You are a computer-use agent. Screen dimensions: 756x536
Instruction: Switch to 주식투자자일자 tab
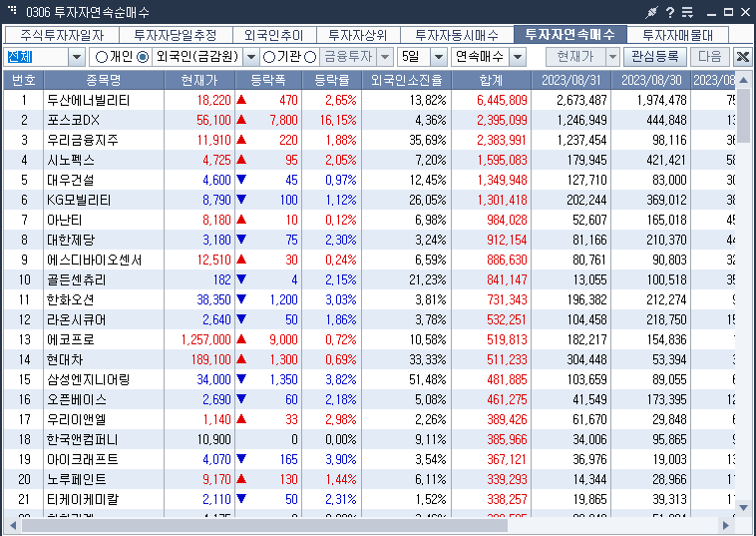click(x=62, y=35)
